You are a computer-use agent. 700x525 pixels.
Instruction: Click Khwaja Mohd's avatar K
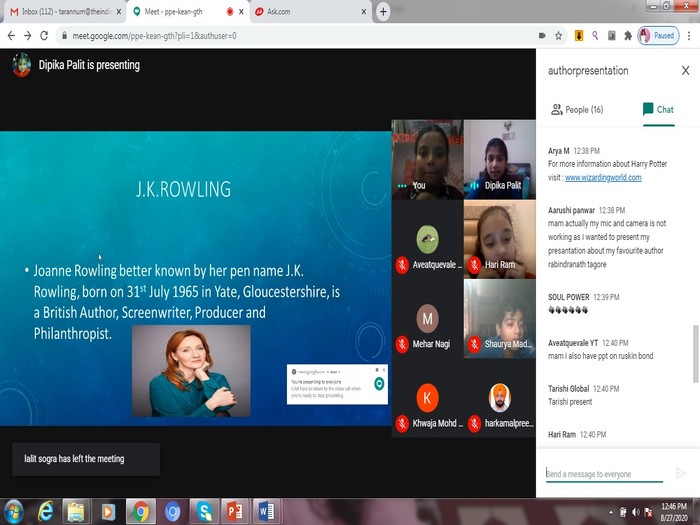pos(427,398)
